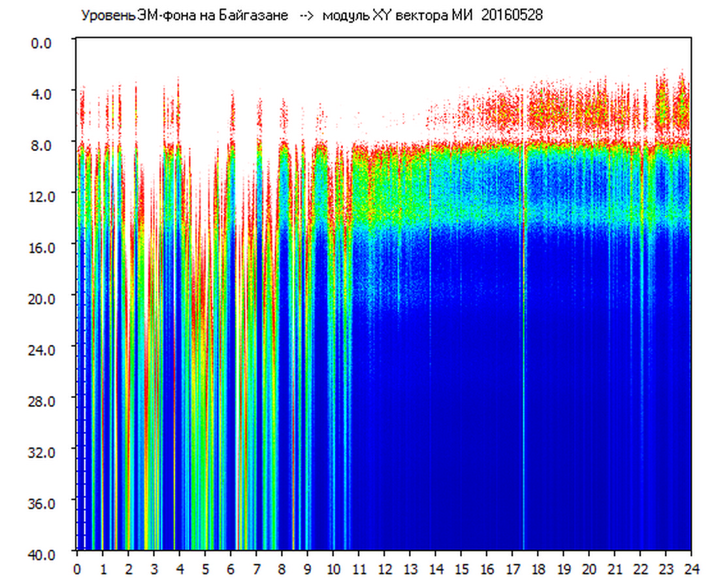Click the x-axis hour label 6
716x588 pixels.
pos(231,569)
